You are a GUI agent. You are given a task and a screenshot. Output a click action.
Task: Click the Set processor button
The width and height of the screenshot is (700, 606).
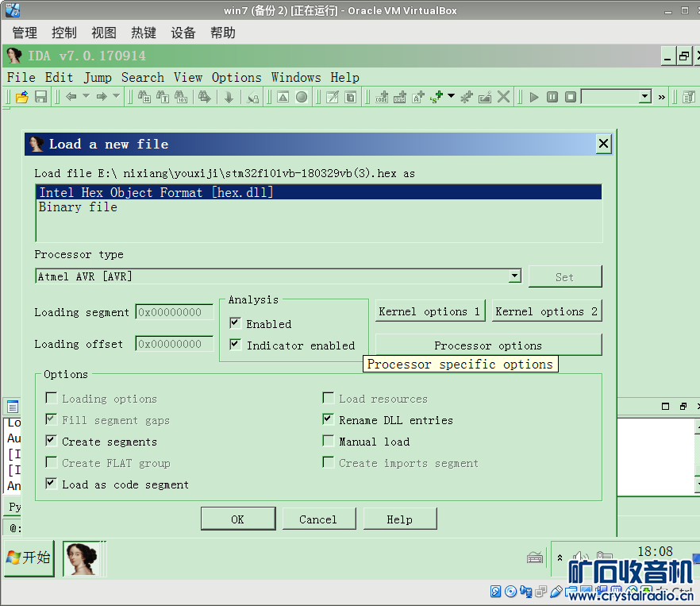coord(565,276)
